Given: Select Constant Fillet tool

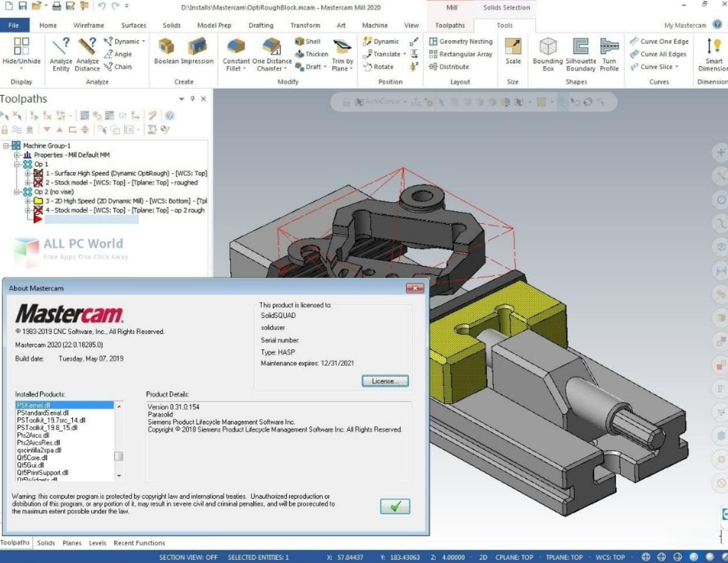Looking at the screenshot, I should pyautogui.click(x=236, y=54).
